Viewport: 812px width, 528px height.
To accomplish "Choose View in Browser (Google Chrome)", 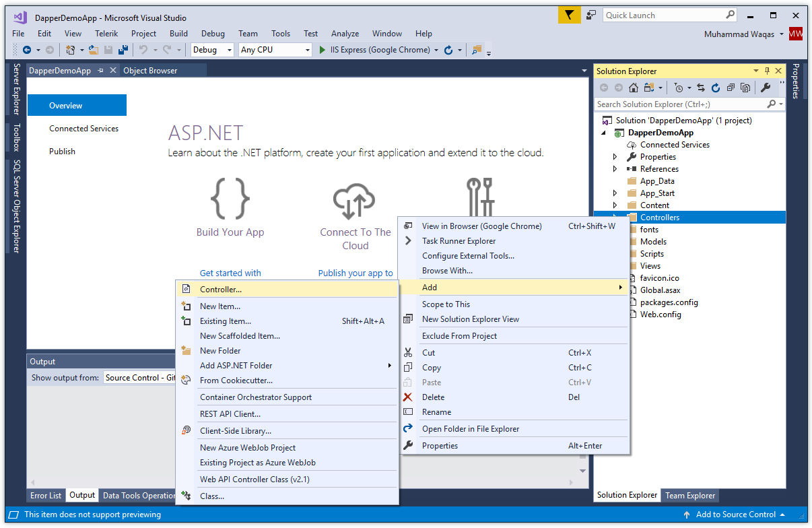I will pyautogui.click(x=514, y=226).
